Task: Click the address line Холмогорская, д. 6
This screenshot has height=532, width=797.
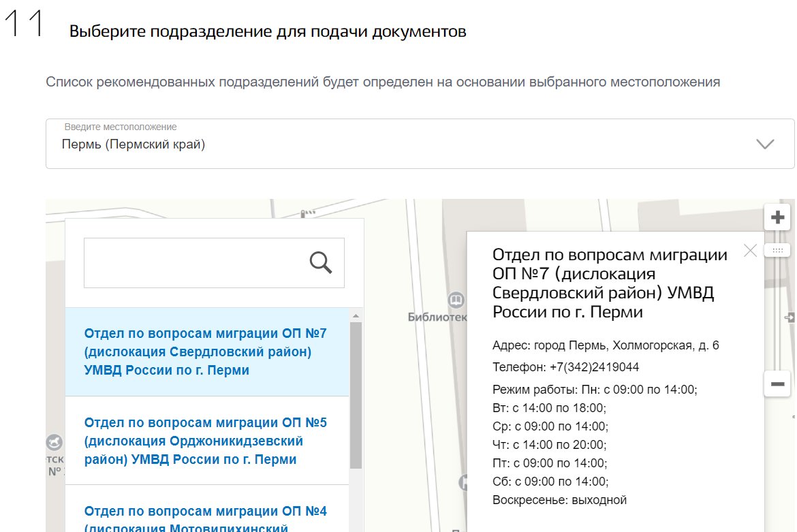Action: point(606,345)
